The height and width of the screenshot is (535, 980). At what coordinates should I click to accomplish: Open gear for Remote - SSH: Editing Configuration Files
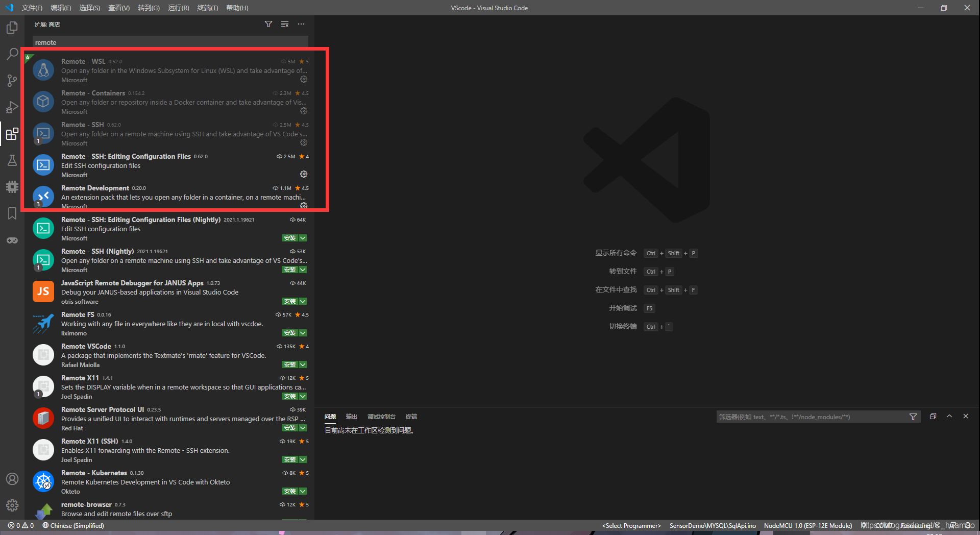[x=304, y=174]
